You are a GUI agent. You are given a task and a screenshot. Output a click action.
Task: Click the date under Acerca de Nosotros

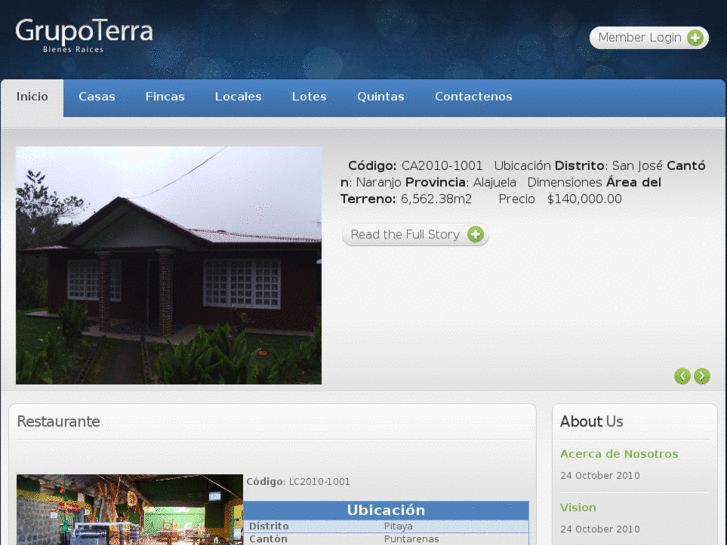(600, 475)
